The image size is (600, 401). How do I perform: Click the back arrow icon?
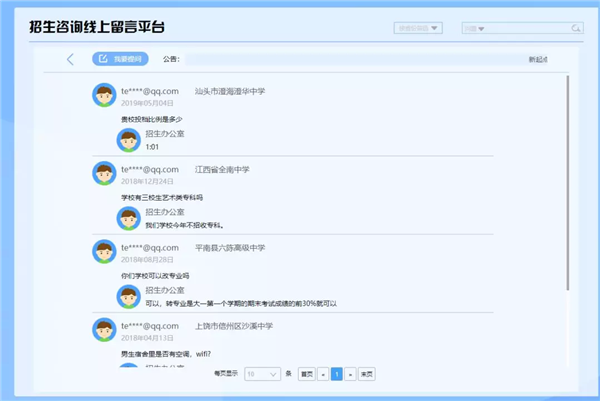point(70,59)
